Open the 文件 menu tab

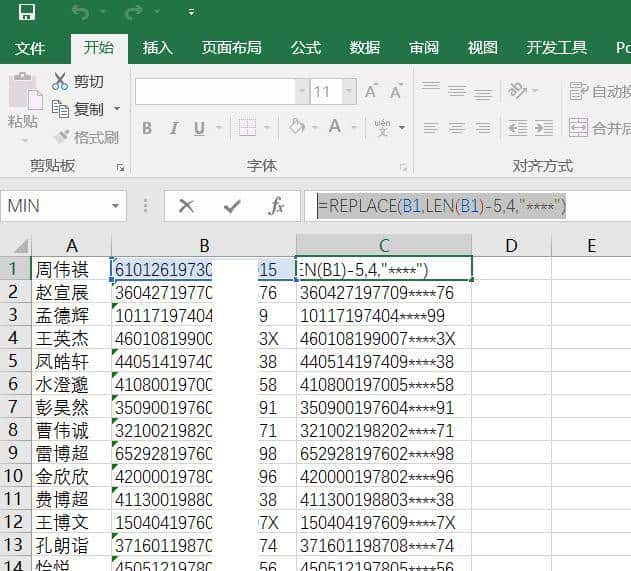[30, 48]
